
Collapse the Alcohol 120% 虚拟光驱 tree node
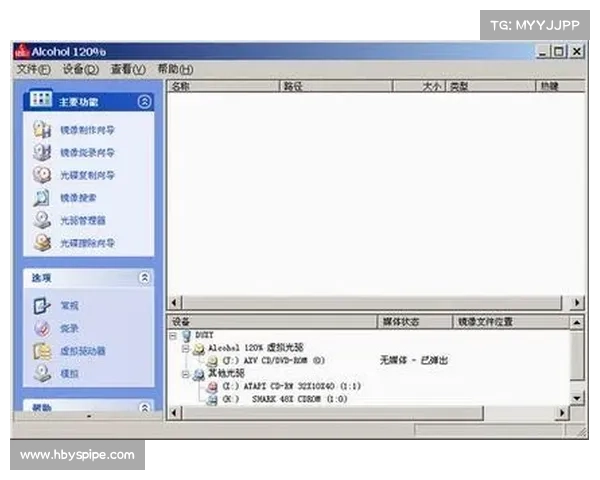[186, 348]
